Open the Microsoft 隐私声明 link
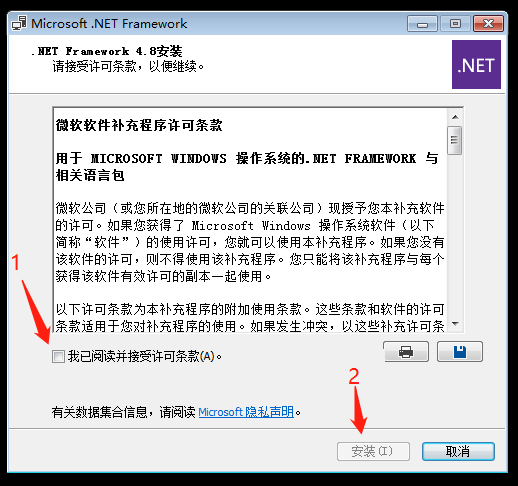 [246, 412]
